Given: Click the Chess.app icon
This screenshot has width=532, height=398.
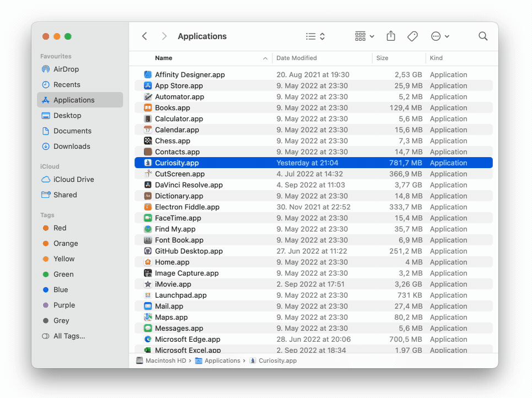Looking at the screenshot, I should [148, 141].
